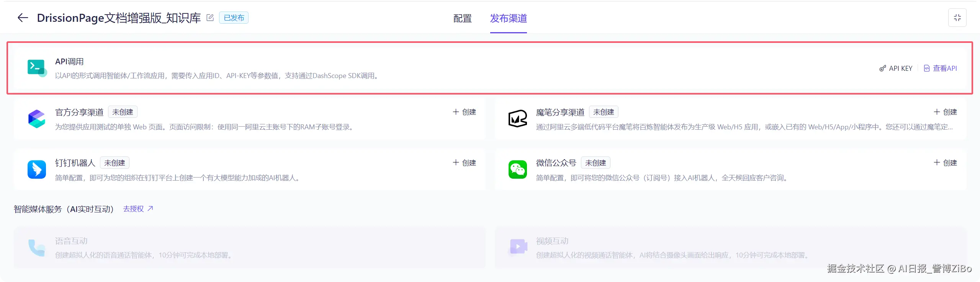Click the plus icon for 钉钉机器人
The image size is (980, 282).
pos(456,163)
